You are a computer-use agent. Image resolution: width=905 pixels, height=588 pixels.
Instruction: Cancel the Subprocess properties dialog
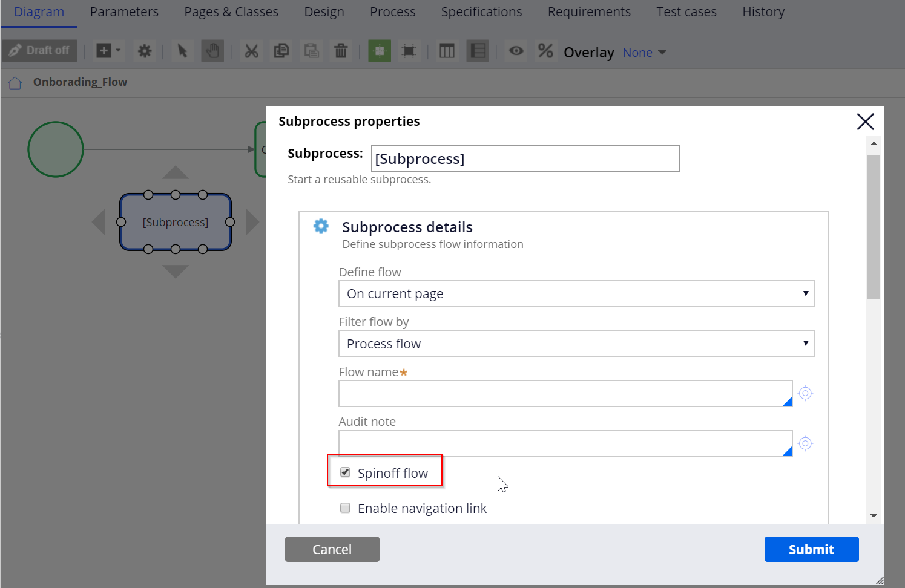coord(332,549)
